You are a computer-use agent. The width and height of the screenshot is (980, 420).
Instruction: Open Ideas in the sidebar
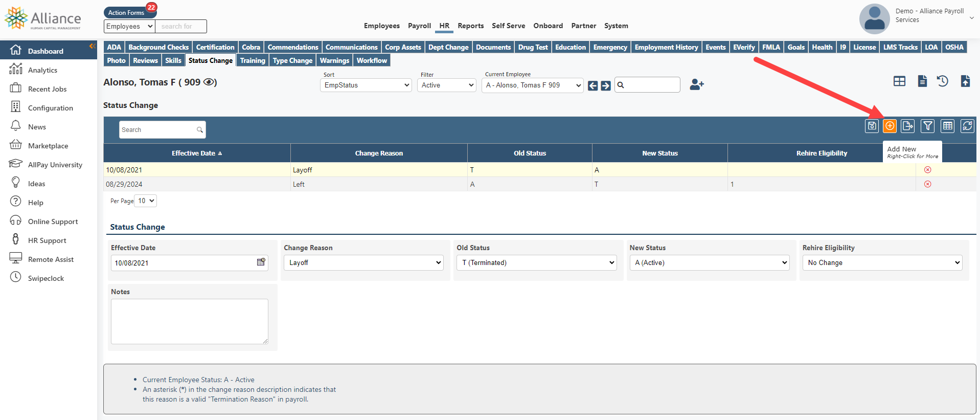click(36, 184)
